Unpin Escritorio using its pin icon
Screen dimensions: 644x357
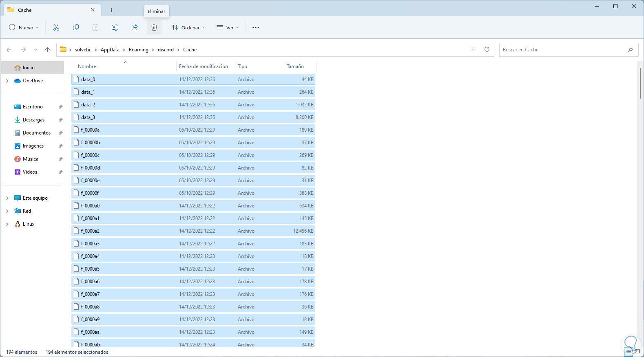(60, 107)
